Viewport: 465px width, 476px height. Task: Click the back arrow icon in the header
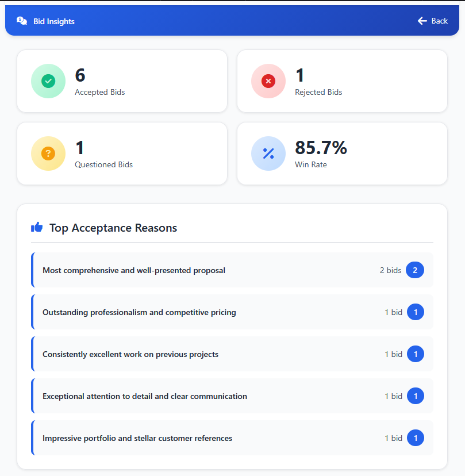point(421,20)
